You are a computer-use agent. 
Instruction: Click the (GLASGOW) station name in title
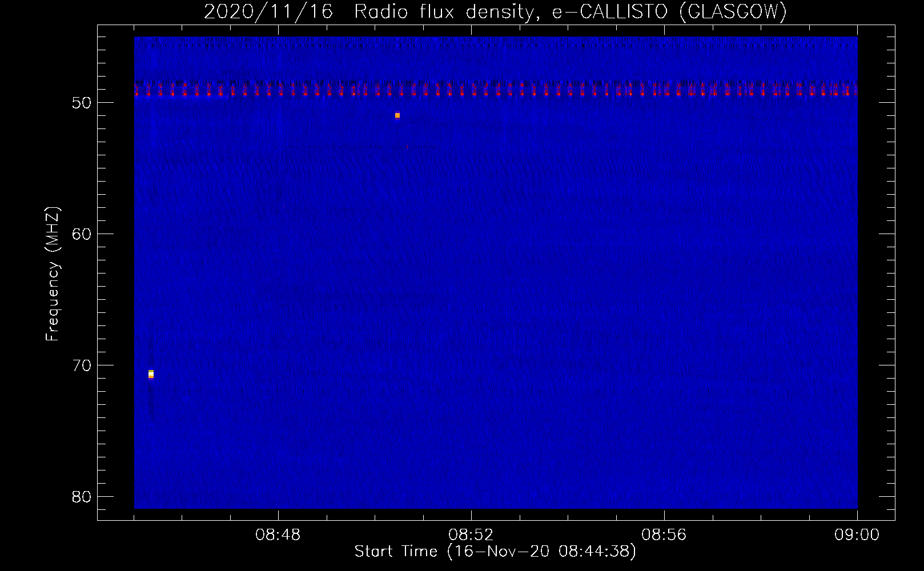pos(733,11)
